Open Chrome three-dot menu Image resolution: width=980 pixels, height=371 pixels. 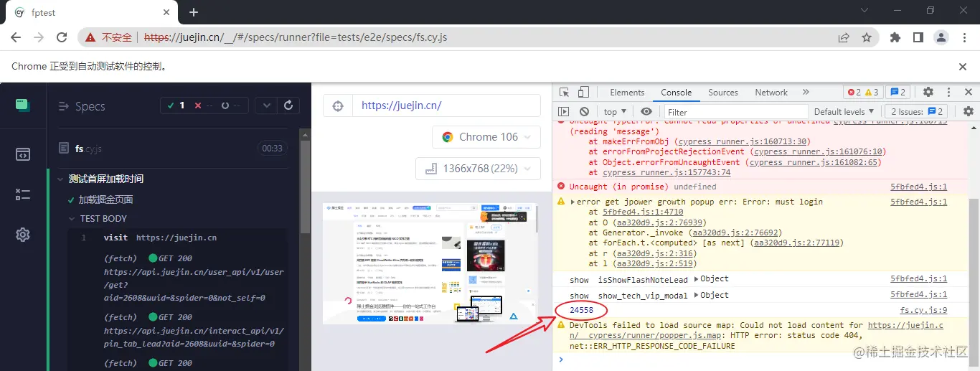tap(963, 37)
